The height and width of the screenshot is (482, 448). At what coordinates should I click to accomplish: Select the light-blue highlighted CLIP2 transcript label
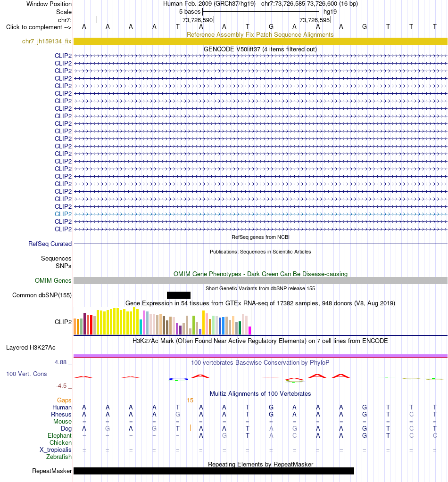[63, 214]
